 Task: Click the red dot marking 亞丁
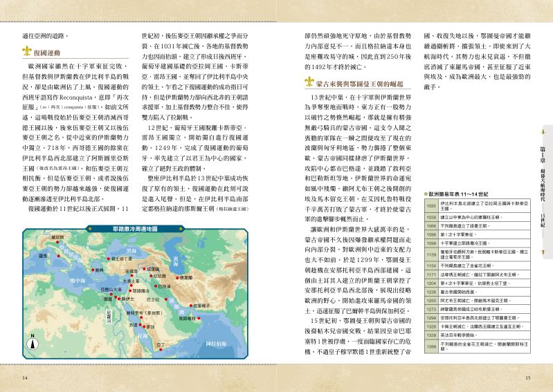(x=161, y=350)
